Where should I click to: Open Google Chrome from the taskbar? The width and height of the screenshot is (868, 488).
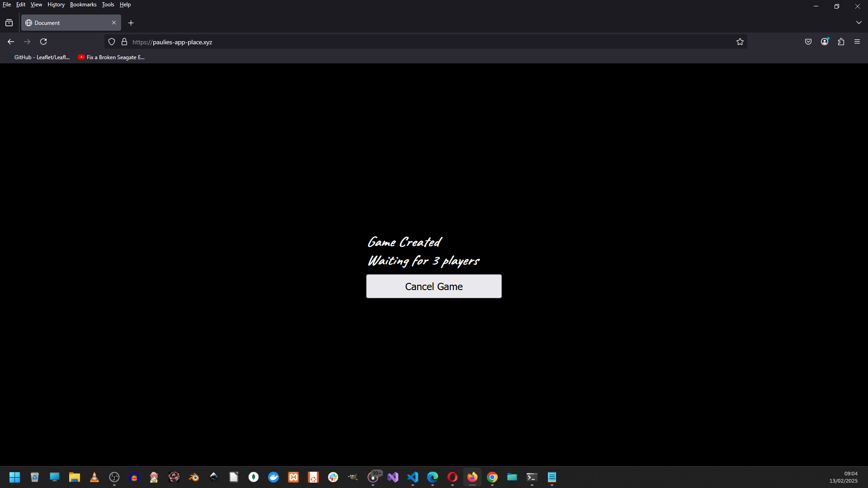492,477
